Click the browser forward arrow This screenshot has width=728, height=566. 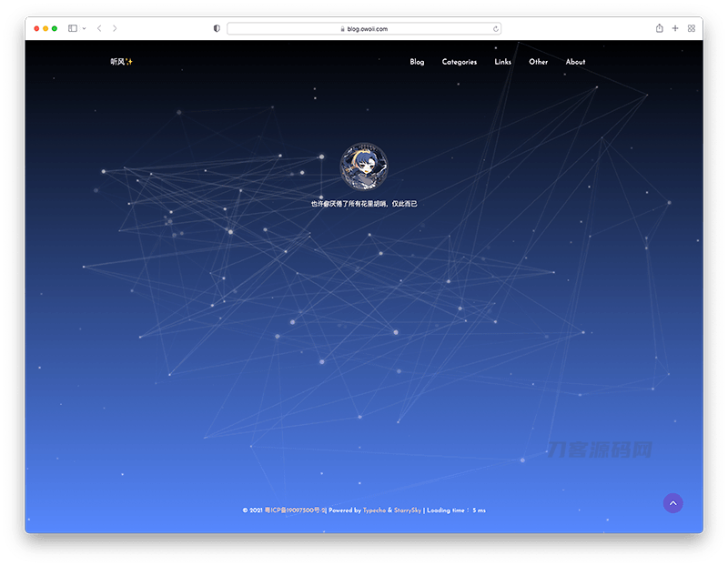115,28
